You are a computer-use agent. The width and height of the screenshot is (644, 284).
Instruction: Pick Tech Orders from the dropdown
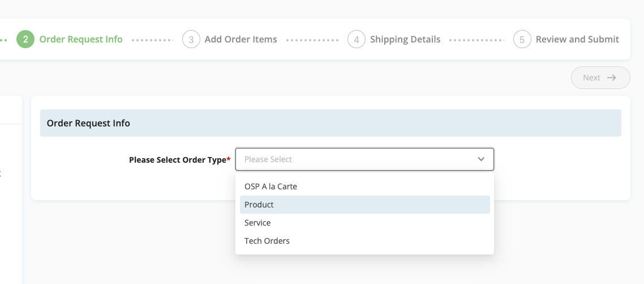pos(364,241)
